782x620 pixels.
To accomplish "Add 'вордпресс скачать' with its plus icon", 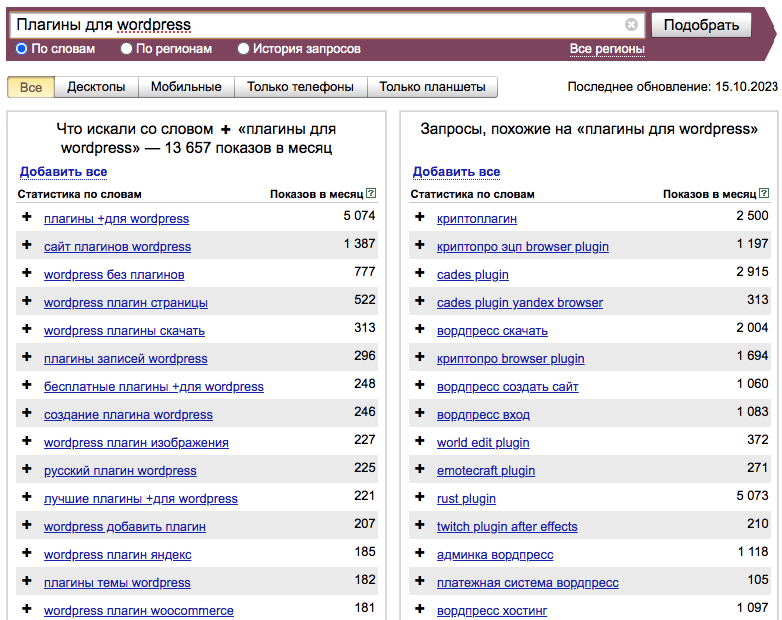I will [x=420, y=329].
